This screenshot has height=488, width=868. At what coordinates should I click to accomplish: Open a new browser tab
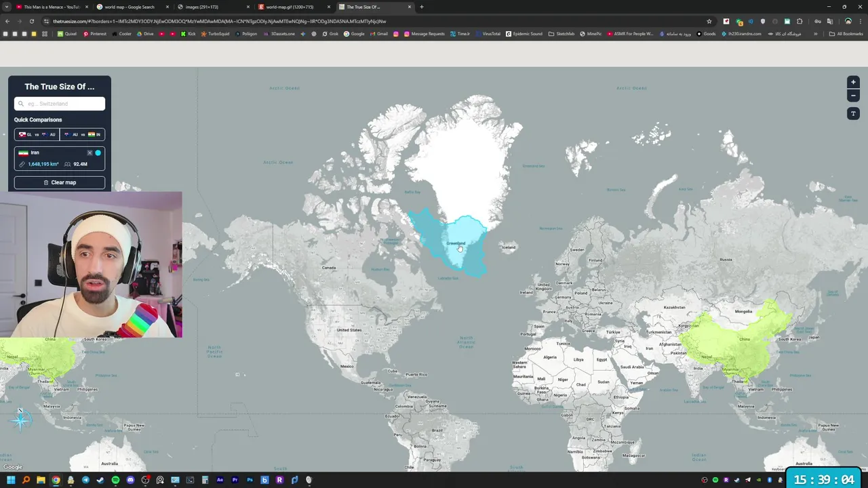tap(422, 7)
